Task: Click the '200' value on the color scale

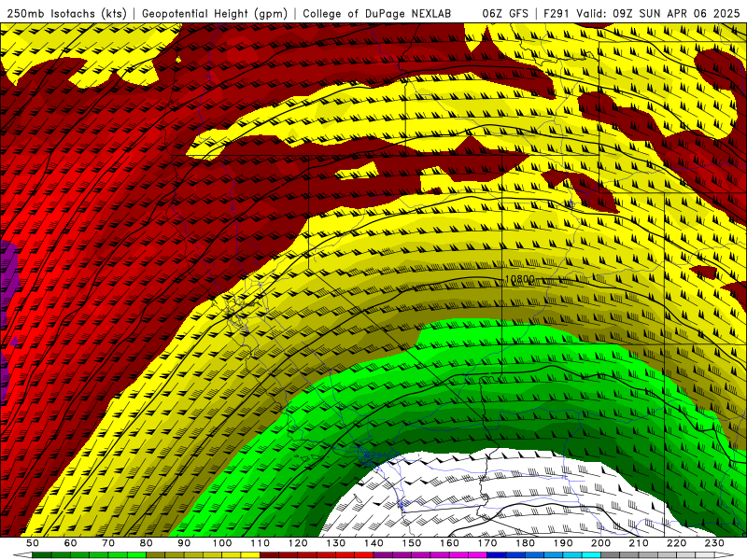Action: click(600, 543)
